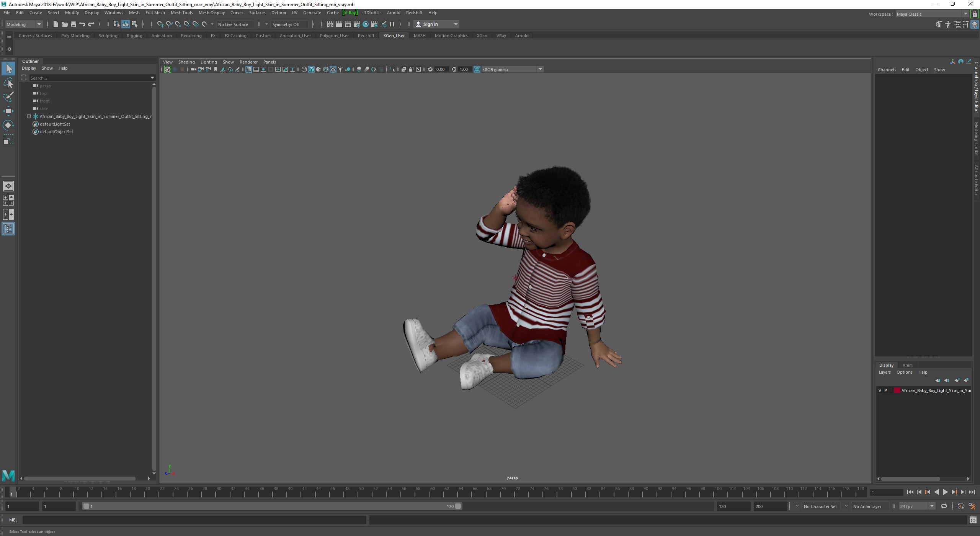Open the sRGB gamma view transform dropdown
Image resolution: width=980 pixels, height=536 pixels.
[513, 69]
